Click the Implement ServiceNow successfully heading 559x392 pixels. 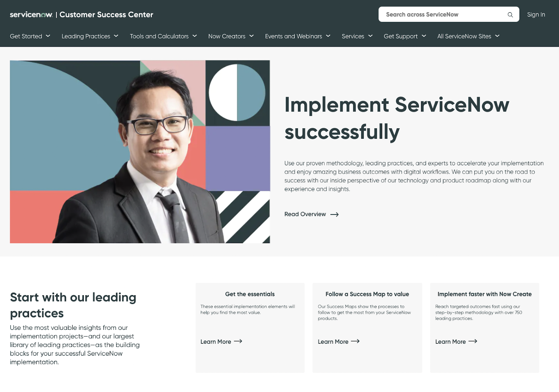pos(397,118)
